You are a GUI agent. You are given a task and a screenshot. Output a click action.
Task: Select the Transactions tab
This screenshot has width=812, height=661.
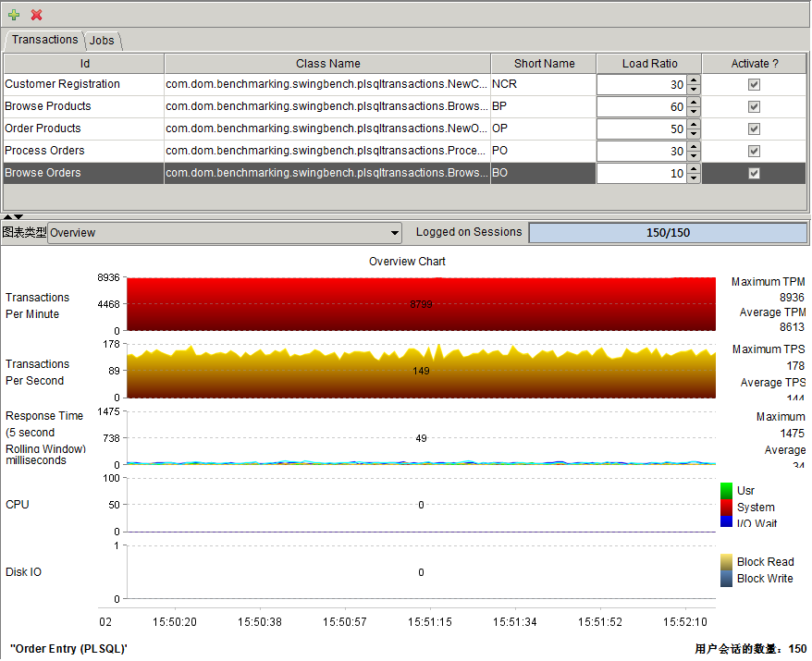tap(44, 40)
